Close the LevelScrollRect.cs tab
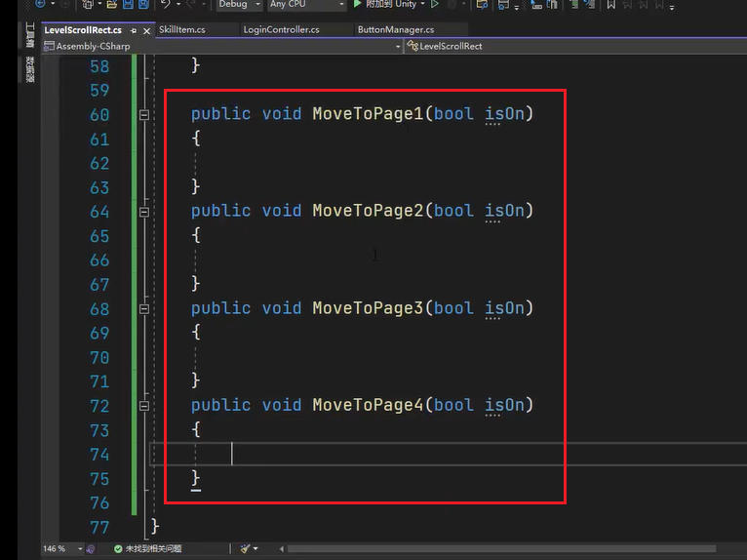747x560 pixels. click(x=144, y=30)
